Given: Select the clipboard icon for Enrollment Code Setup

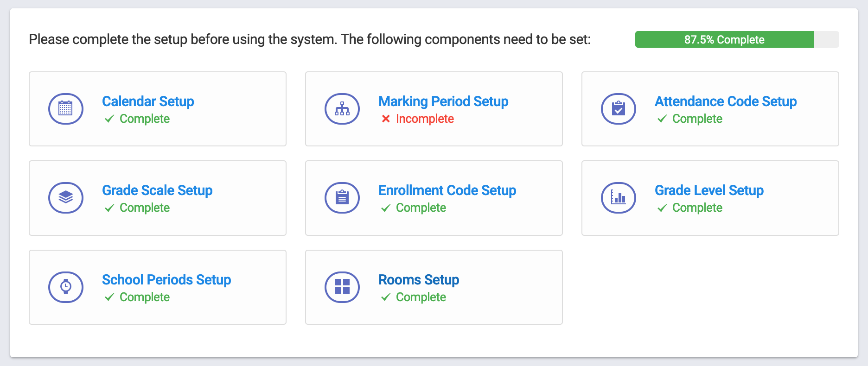Looking at the screenshot, I should point(342,198).
